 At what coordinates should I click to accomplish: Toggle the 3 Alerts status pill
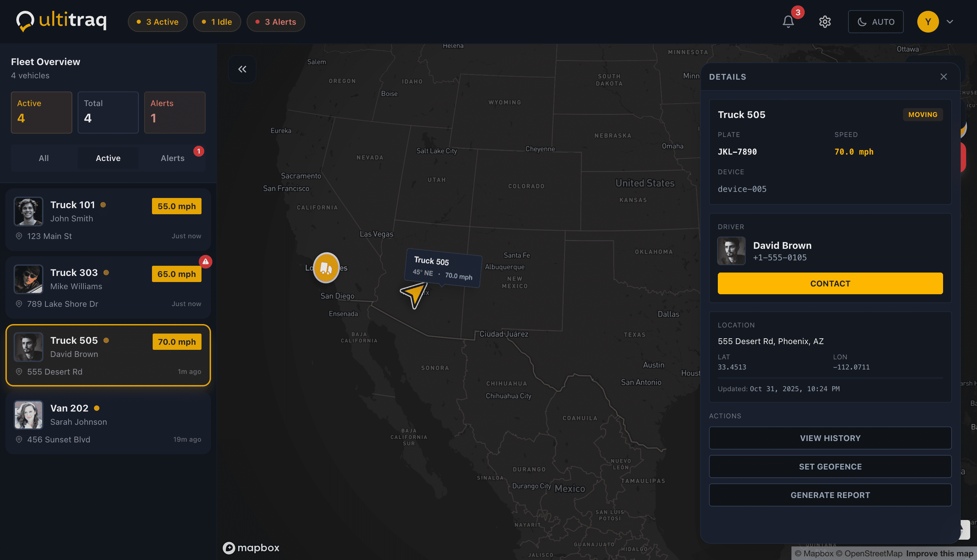(275, 22)
